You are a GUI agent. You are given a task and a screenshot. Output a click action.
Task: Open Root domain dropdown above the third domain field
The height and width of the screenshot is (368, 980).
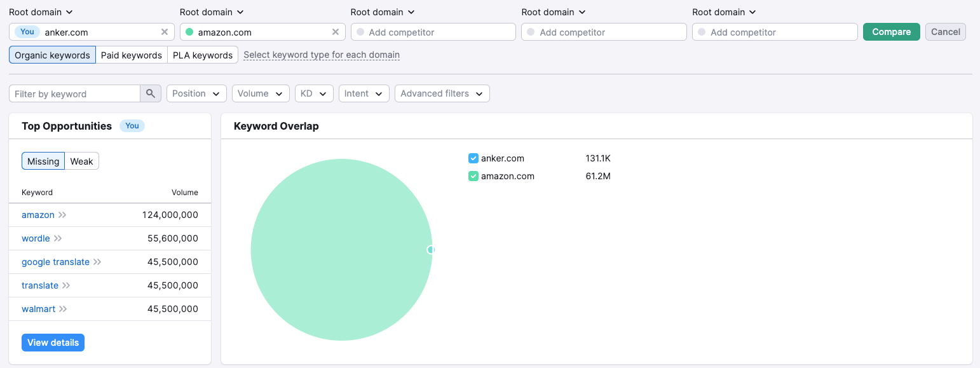click(383, 12)
